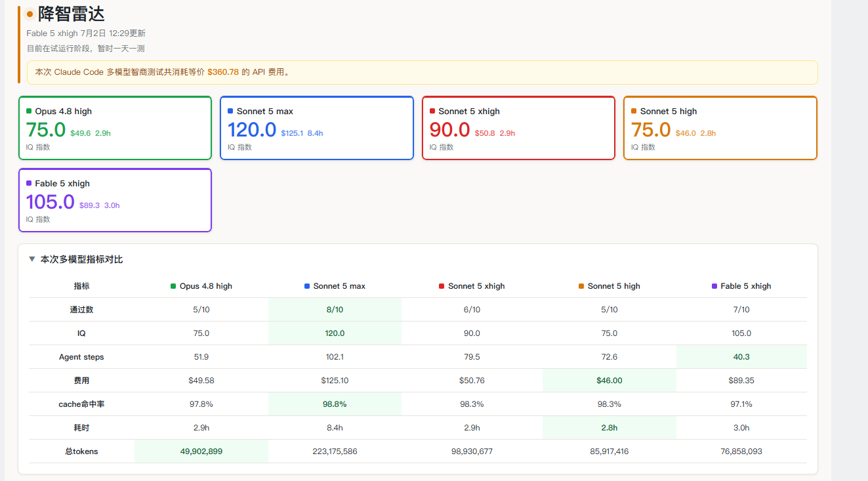Screen dimensions: 868x481
Task: Click blue icon in table Sonnet 5 max header
Action: (x=307, y=286)
